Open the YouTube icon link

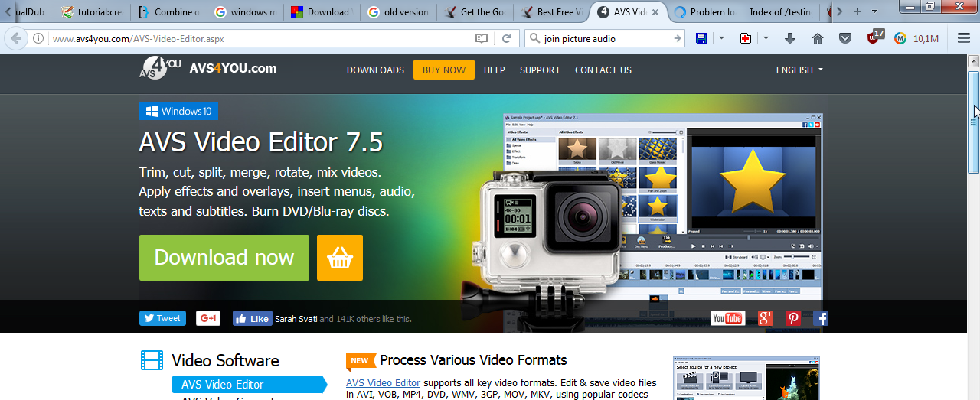click(727, 318)
